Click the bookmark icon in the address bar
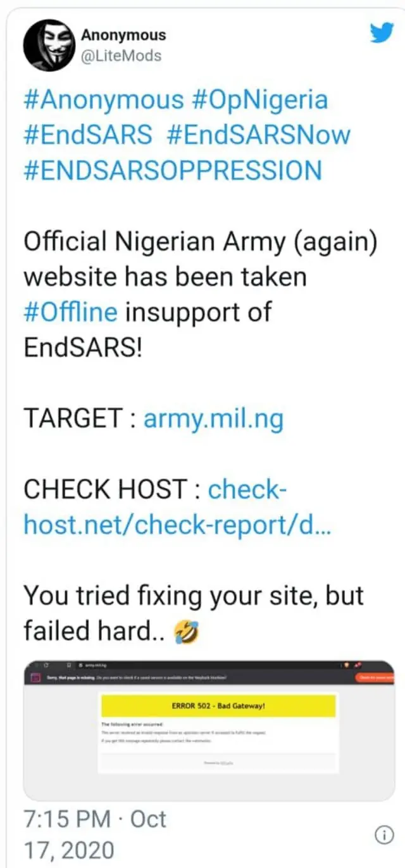This screenshot has width=405, height=868. [70, 664]
